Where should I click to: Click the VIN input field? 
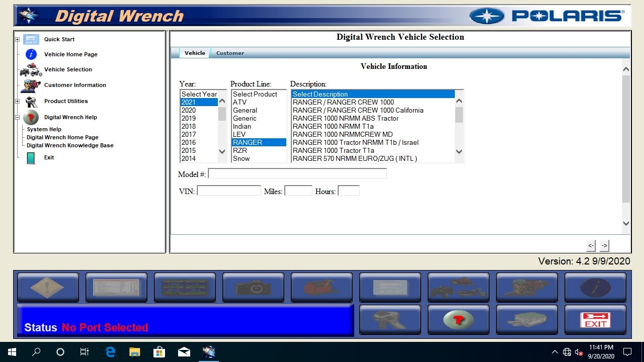point(229,191)
